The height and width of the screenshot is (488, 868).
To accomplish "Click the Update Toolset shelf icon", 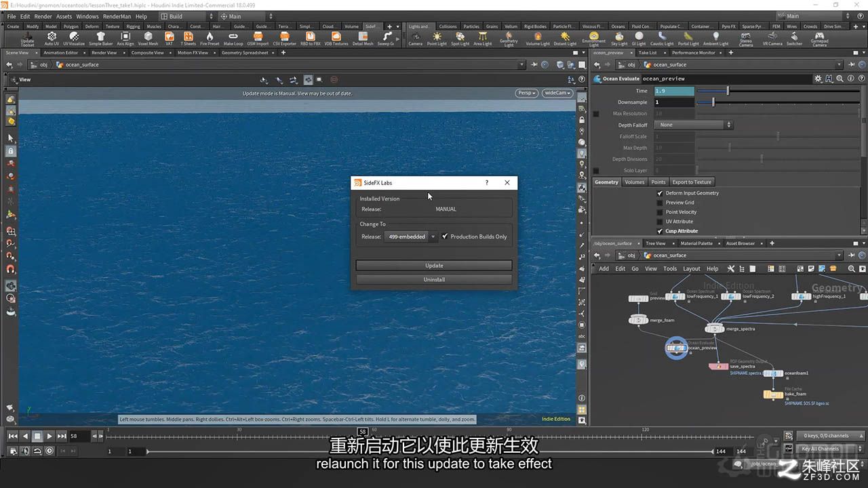I will (27, 39).
